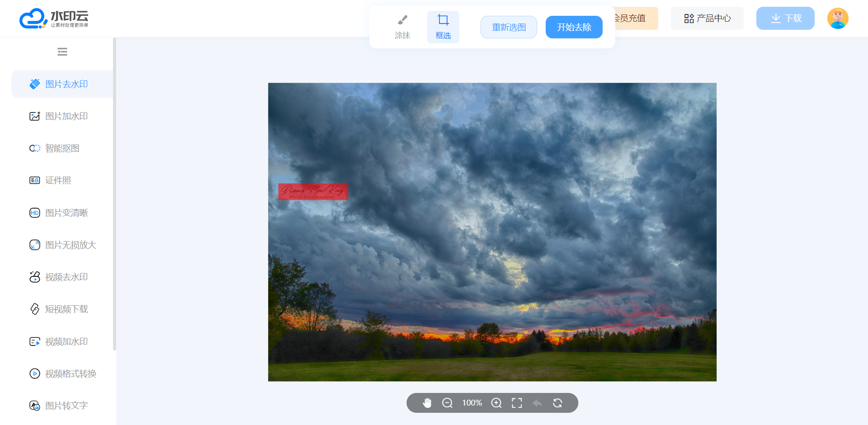This screenshot has height=425, width=868.
Task: Zoom in with the plus magnifier
Action: [x=496, y=403]
